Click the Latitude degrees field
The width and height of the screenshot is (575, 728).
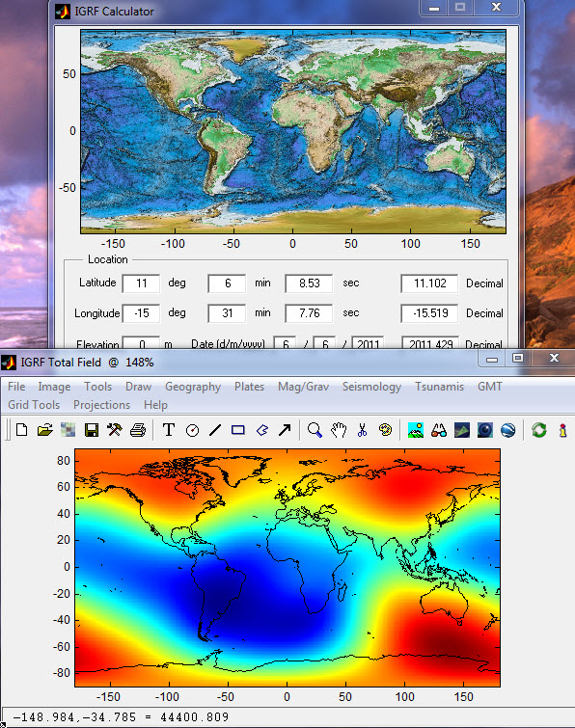(141, 283)
